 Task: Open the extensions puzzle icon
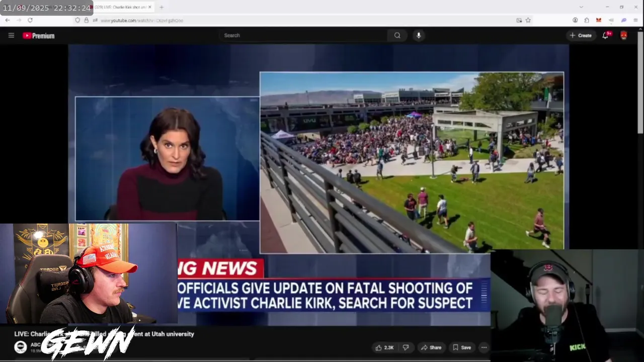(x=587, y=20)
